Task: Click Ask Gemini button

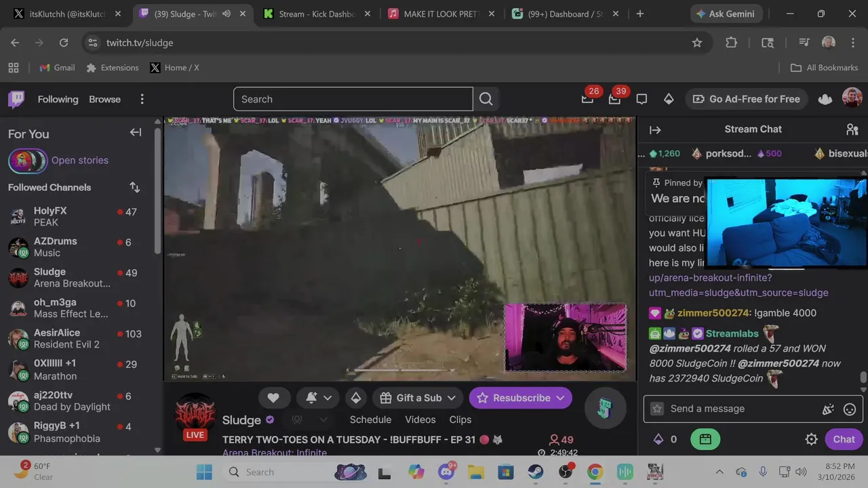Action: [x=727, y=14]
